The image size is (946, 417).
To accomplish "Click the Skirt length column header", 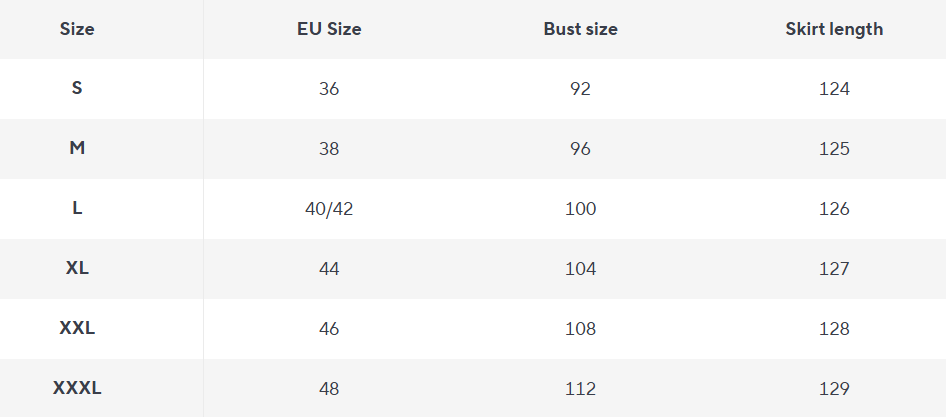I will [834, 29].
